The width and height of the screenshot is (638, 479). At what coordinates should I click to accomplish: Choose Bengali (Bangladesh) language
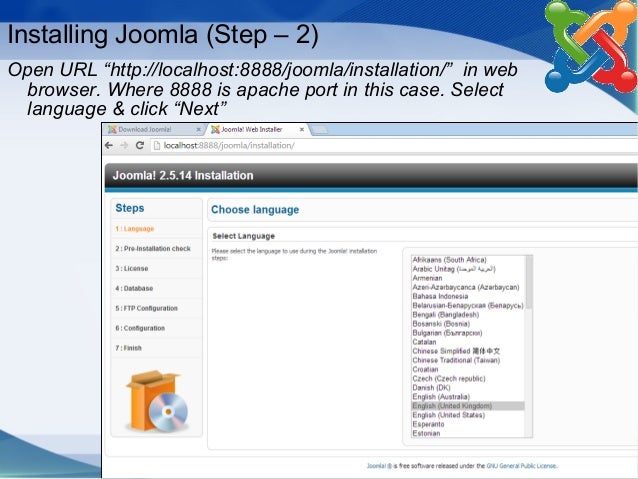(468, 315)
